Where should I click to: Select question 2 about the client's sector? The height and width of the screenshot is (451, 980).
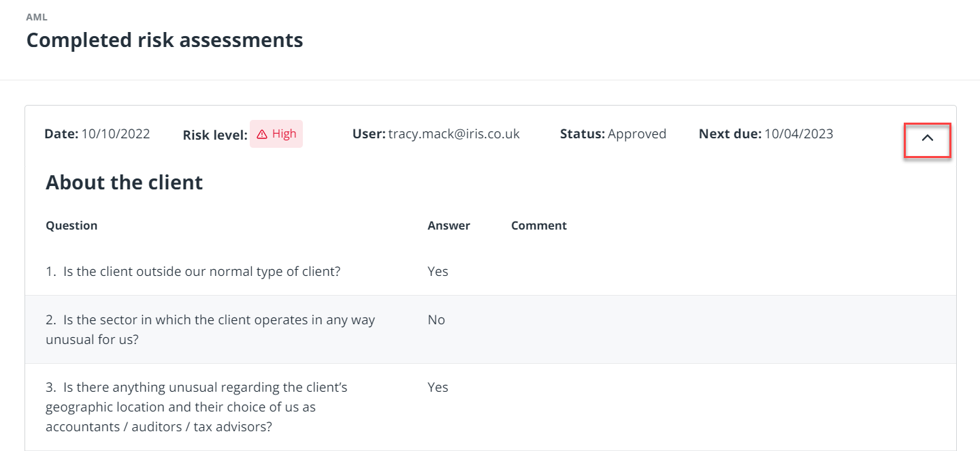point(210,329)
